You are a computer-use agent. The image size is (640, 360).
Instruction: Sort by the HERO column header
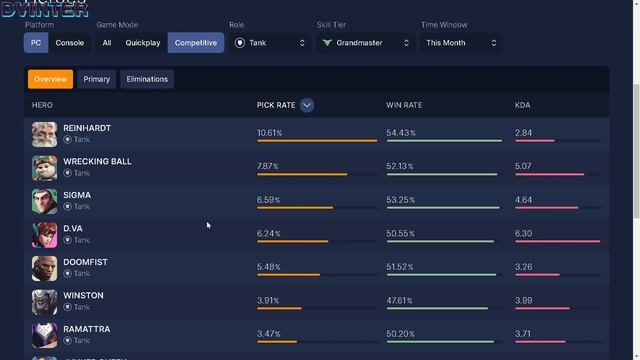[42, 105]
